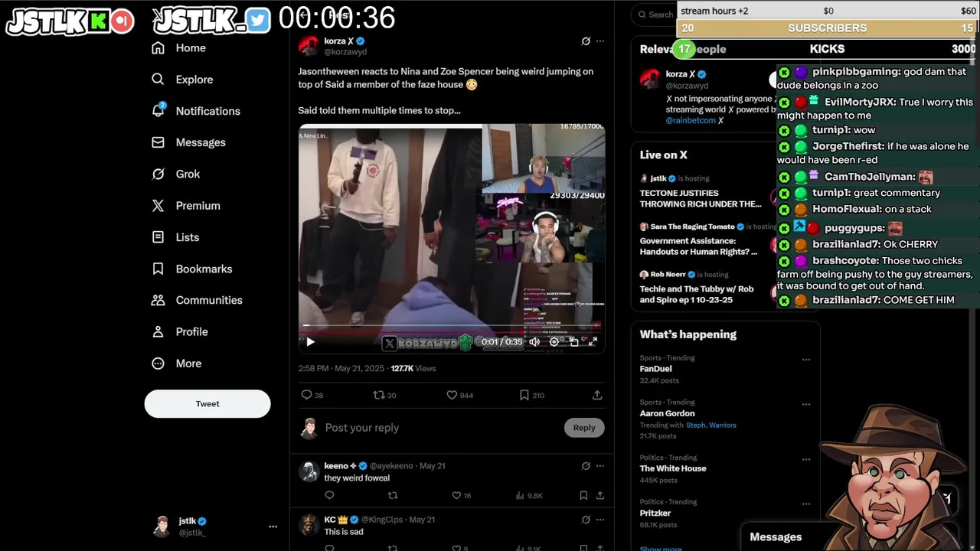The image size is (980, 551).
Task: Mute the video volume icon
Action: pyautogui.click(x=534, y=342)
